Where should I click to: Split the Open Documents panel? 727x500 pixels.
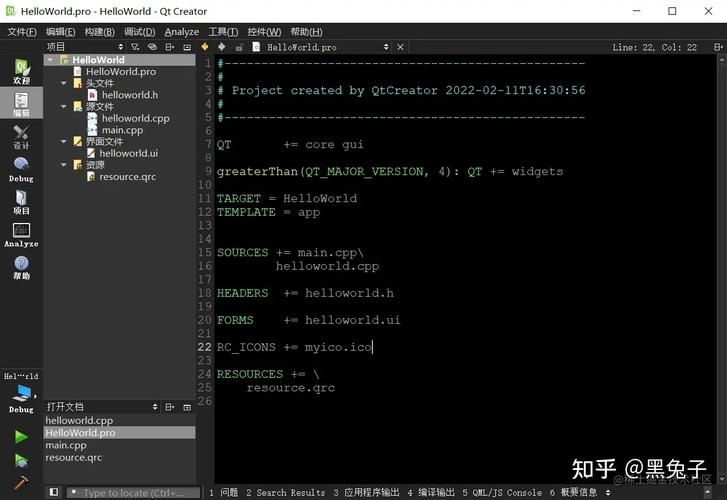[x=170, y=407]
